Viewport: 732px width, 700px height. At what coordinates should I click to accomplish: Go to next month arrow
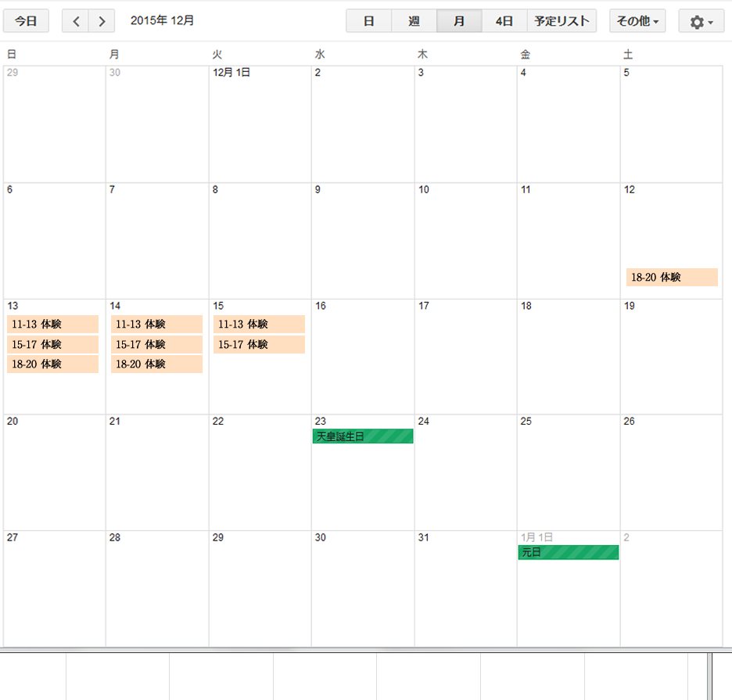(102, 21)
